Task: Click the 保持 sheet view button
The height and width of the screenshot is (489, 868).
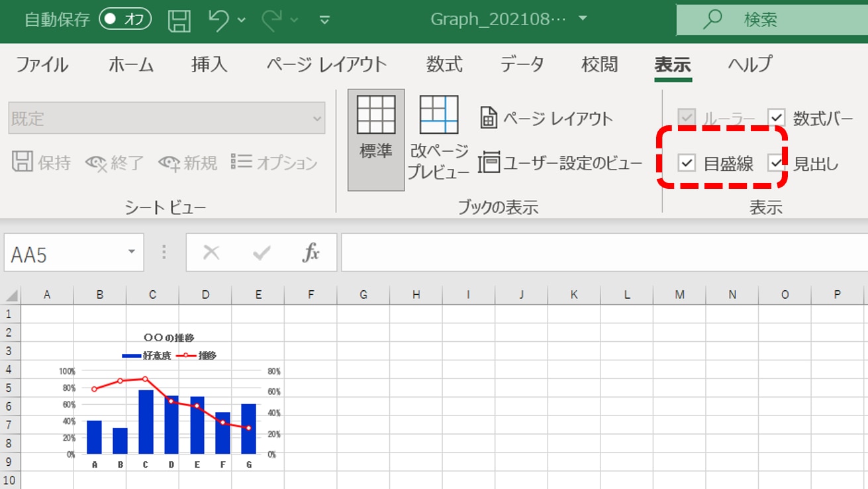Action: 41,162
